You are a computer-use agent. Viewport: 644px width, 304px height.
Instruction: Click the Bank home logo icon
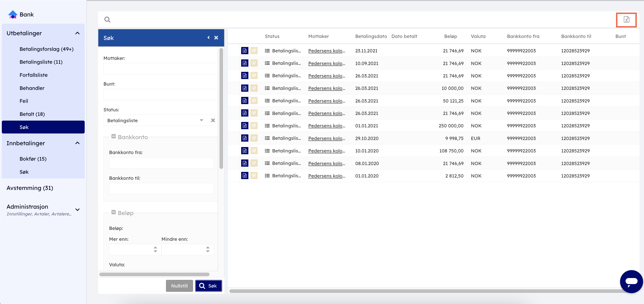point(12,14)
